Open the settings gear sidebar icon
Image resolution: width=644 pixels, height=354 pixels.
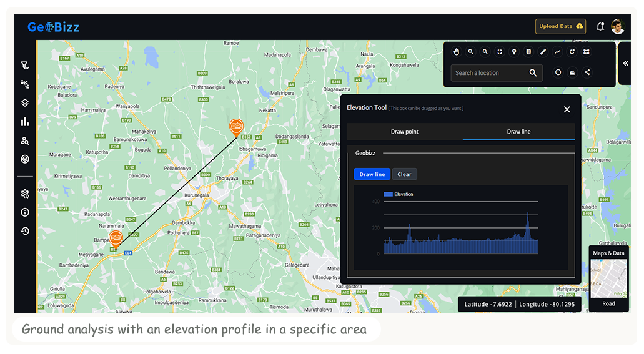(x=25, y=194)
